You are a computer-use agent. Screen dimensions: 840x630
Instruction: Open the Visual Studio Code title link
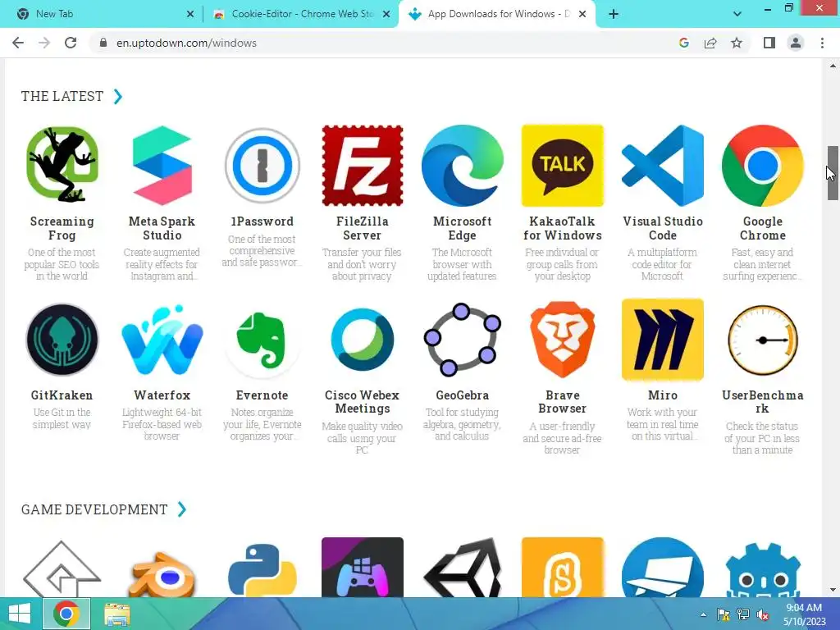(x=663, y=228)
